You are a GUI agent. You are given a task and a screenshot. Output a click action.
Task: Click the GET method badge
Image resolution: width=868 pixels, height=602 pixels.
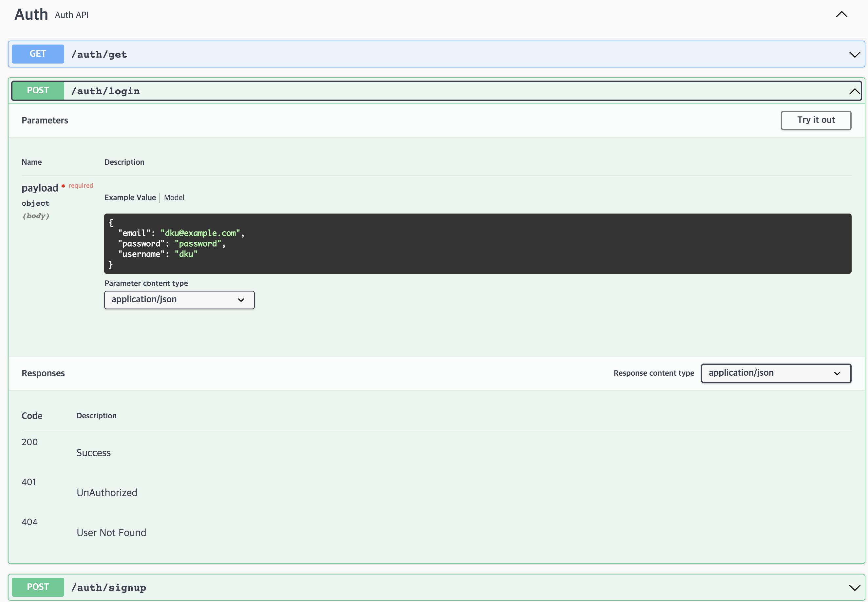point(38,54)
